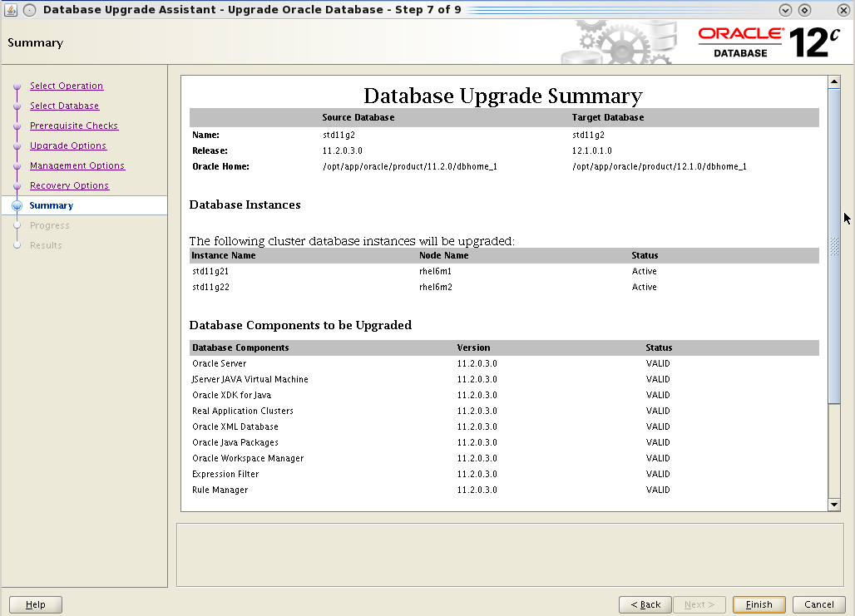Open the Recovery Options step
The height and width of the screenshot is (616, 855).
coord(69,185)
